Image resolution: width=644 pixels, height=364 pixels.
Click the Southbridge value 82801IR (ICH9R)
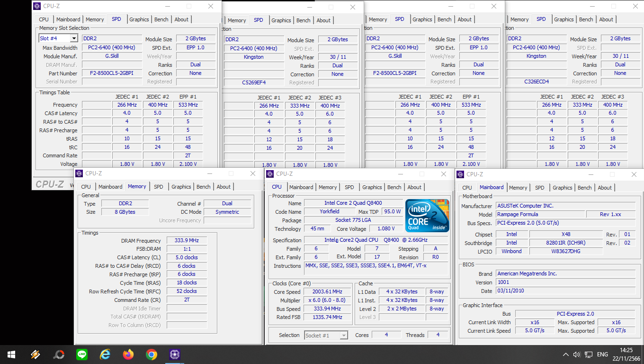click(x=566, y=243)
